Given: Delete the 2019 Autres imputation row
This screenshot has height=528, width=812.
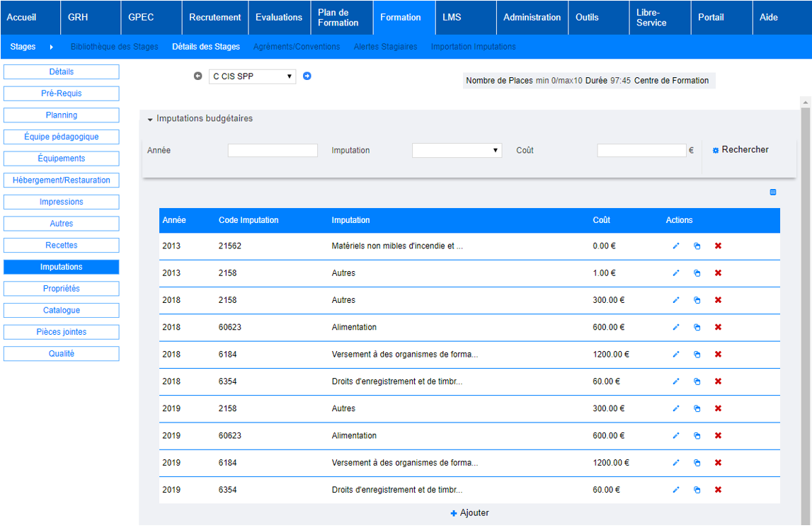Looking at the screenshot, I should 718,409.
